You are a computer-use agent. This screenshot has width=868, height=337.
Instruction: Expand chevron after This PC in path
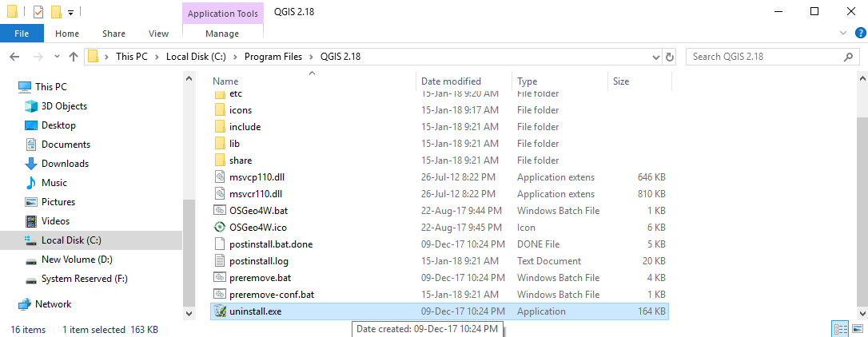point(157,57)
